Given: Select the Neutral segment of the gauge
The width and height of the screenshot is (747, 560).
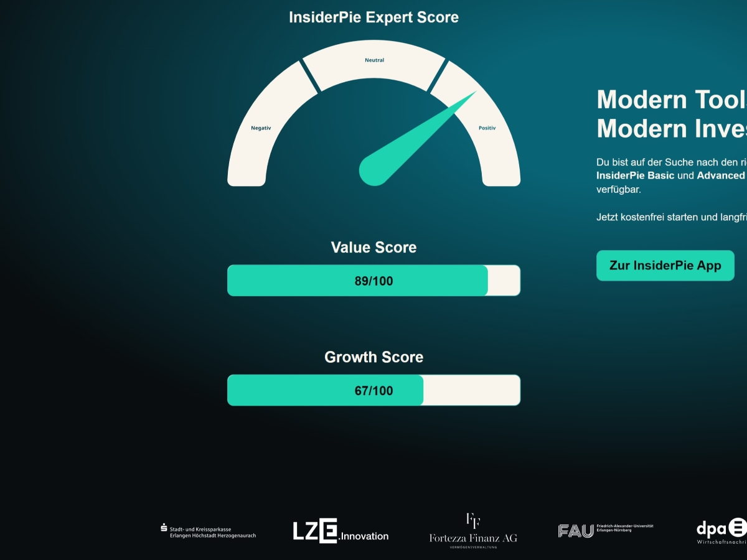Looking at the screenshot, I should pos(374,66).
